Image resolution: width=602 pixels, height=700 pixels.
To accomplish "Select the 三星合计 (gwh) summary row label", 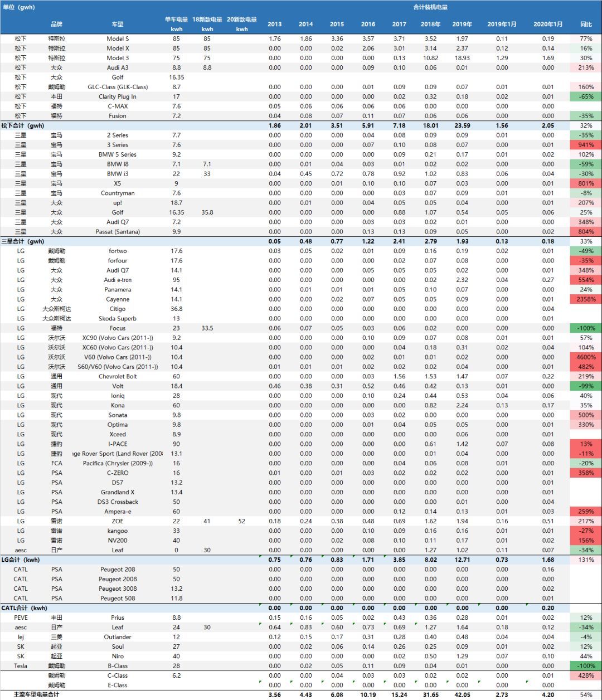I will click(23, 242).
